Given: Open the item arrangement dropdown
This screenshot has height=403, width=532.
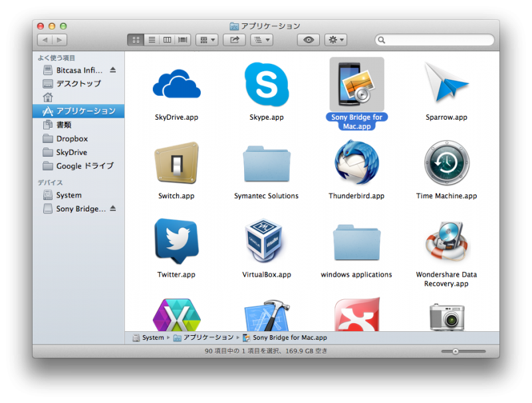Looking at the screenshot, I should 207,40.
